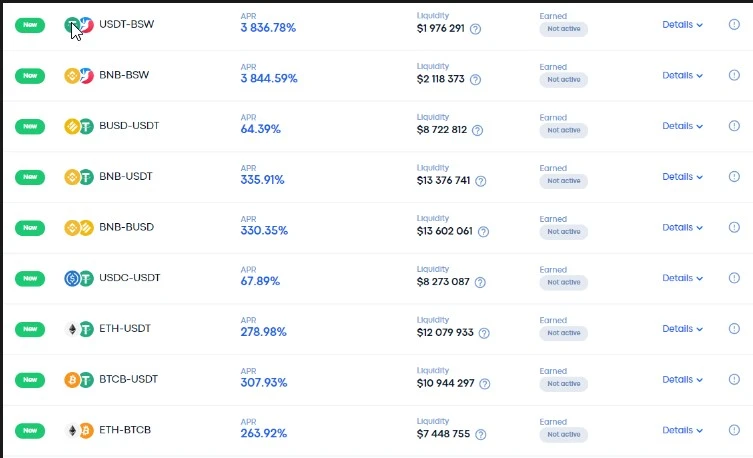
Task: Click the info icon on the USDC-USDT row
Action: (734, 277)
